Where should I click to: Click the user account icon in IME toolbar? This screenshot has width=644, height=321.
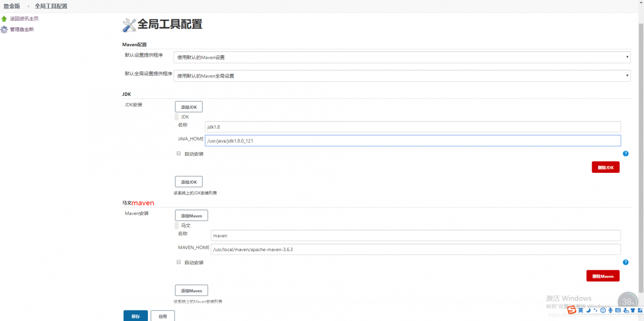(x=625, y=310)
